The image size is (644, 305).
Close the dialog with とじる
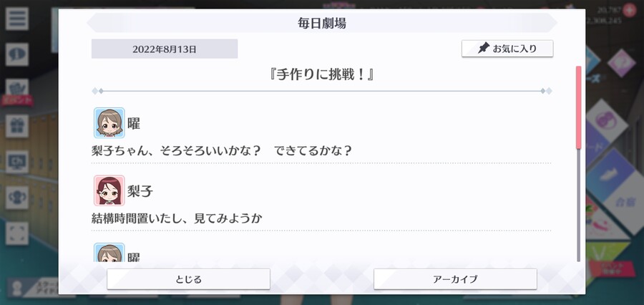tap(188, 279)
